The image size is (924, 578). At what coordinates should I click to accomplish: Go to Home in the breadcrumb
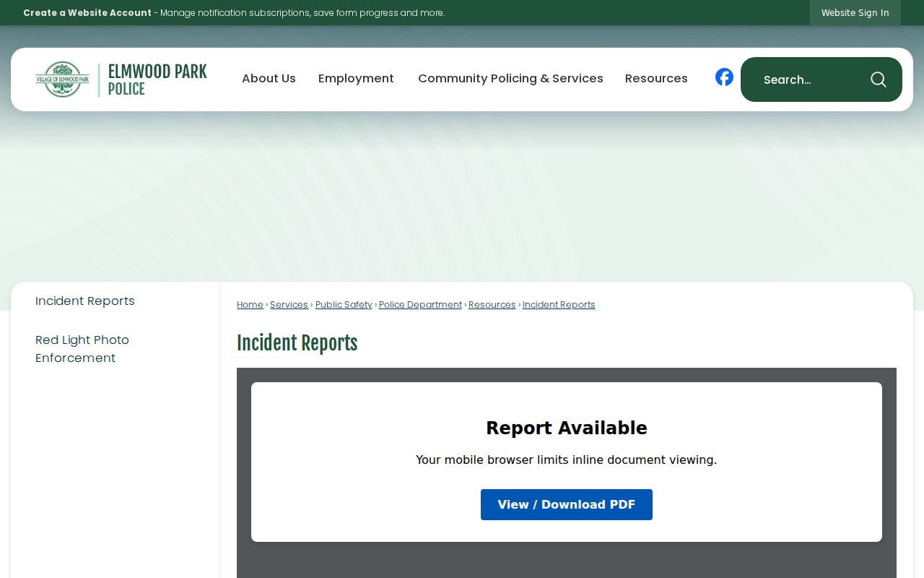click(250, 305)
